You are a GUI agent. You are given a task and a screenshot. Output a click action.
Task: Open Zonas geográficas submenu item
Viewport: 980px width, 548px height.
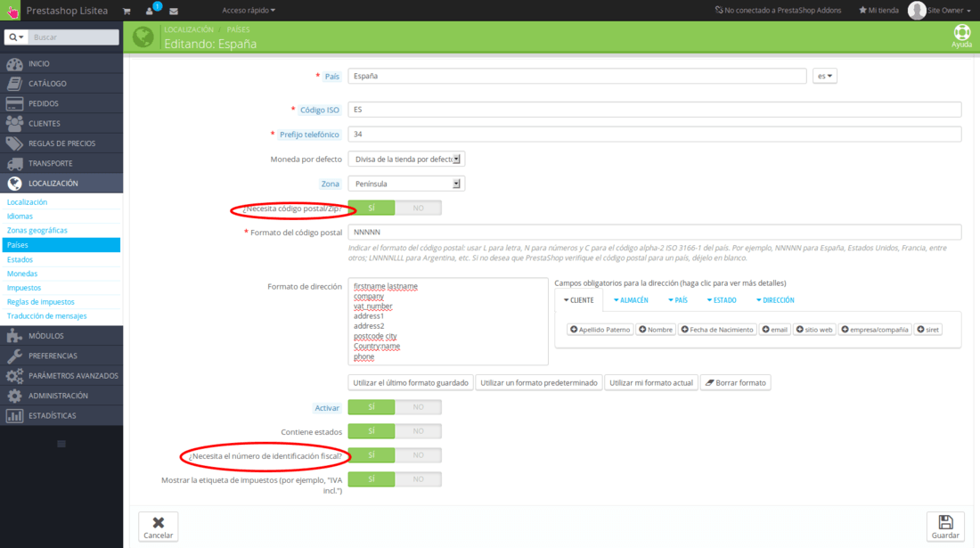(x=37, y=231)
